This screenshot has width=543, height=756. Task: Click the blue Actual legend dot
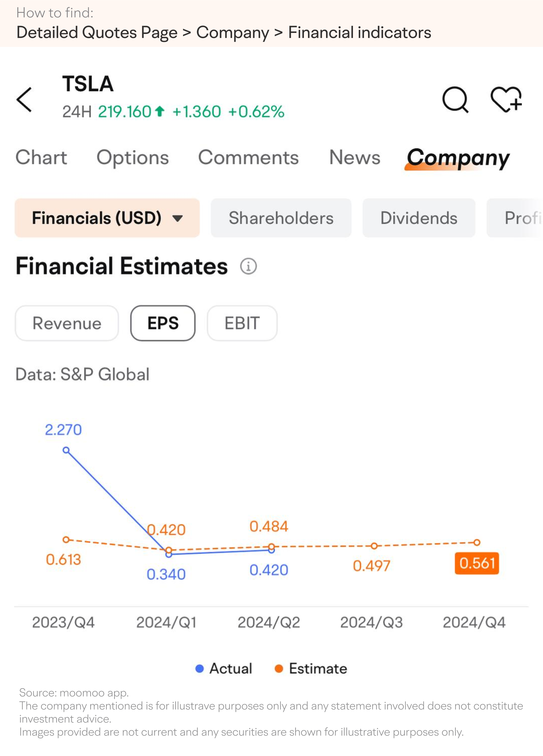(199, 668)
